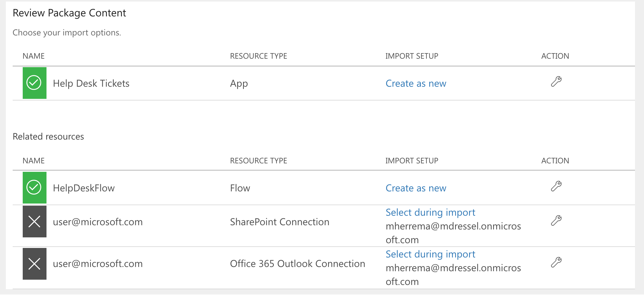Click the wrench action icon for HelpDeskFlow

(x=556, y=186)
